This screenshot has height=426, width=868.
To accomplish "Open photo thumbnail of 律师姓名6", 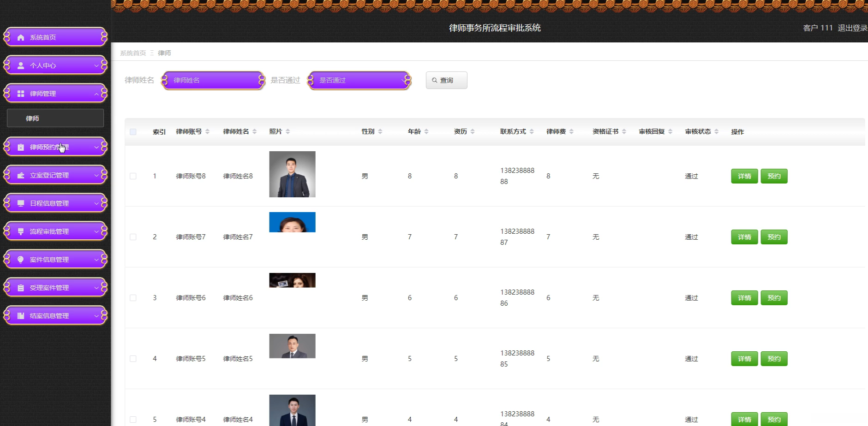I will pyautogui.click(x=292, y=280).
